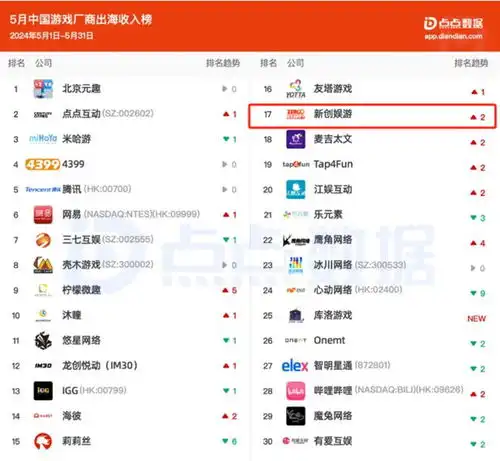Click the 5月中国游戏厂商出海收入榜 title

tap(81, 19)
